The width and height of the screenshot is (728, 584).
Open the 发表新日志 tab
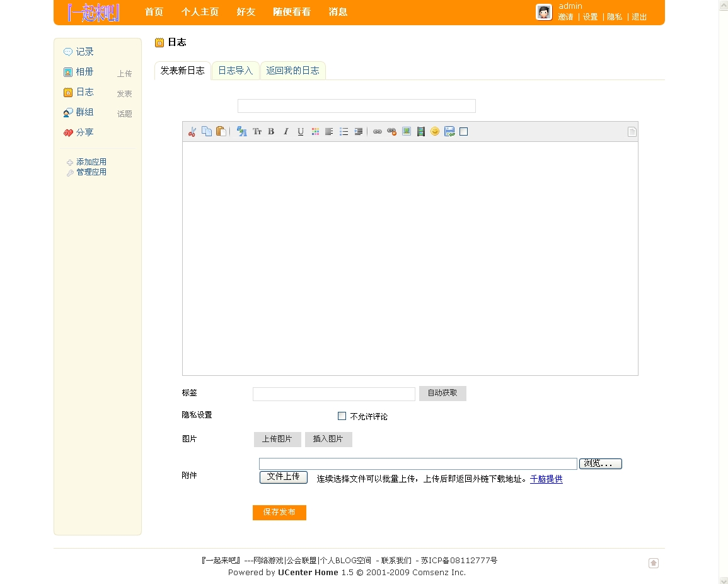(x=182, y=71)
